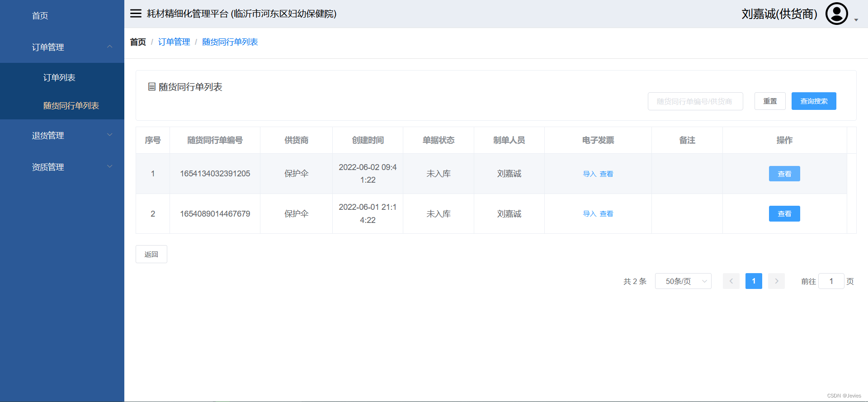Click order number 1654134032391205
868x402 pixels.
point(215,174)
